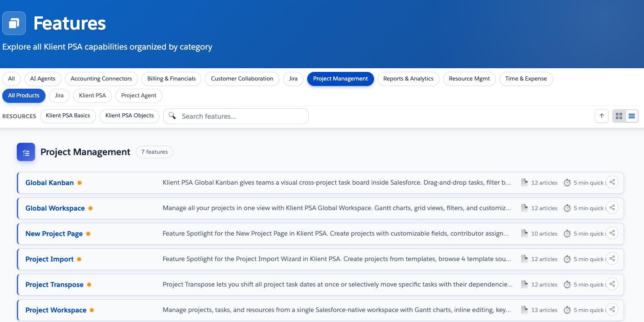The width and height of the screenshot is (644, 322).
Task: Click the stopwatch icon in Project Import row
Action: tap(567, 259)
